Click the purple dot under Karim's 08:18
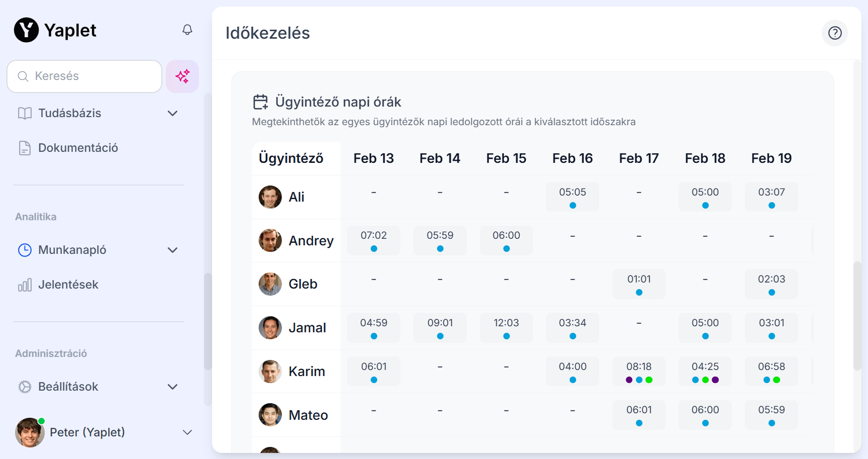 tap(629, 380)
